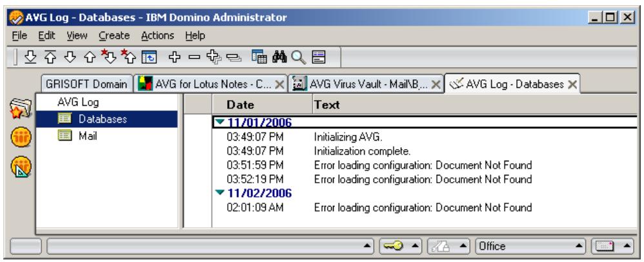The width and height of the screenshot is (644, 262).
Task: Select the 03:51:59 PM error log entry
Action: point(425,165)
